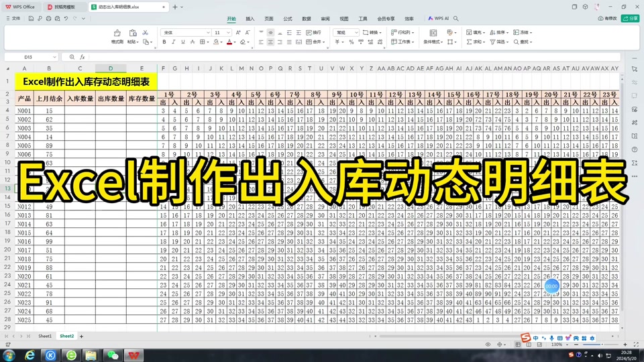Click the zoom in plus button
644x362 pixels.
625,345
